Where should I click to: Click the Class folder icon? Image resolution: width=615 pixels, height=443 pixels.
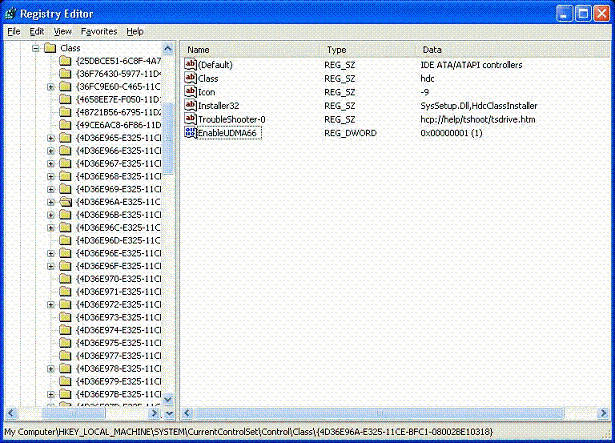50,48
